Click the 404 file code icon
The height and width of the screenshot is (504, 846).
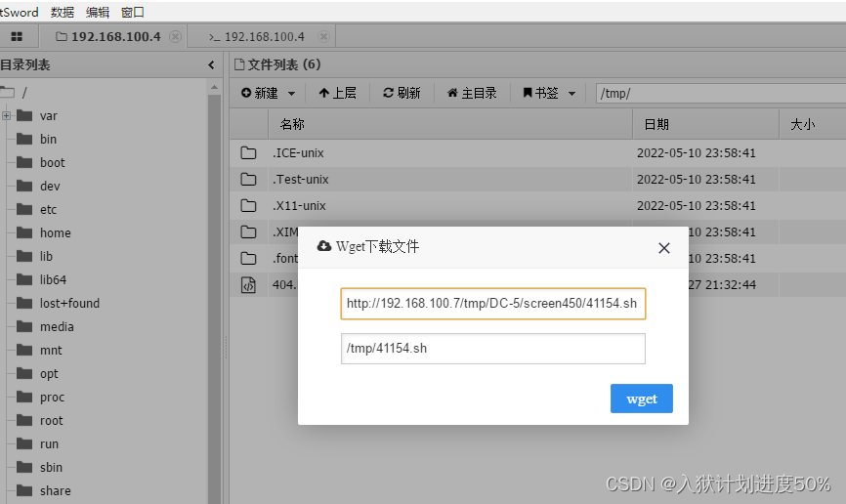pyautogui.click(x=248, y=285)
